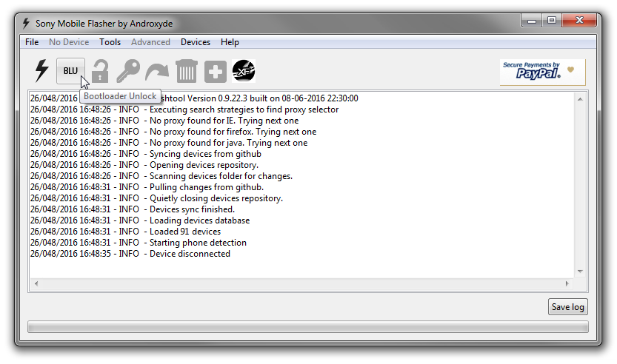Select log line 'Devices sync finished.'
The image size is (617, 364).
click(x=133, y=209)
